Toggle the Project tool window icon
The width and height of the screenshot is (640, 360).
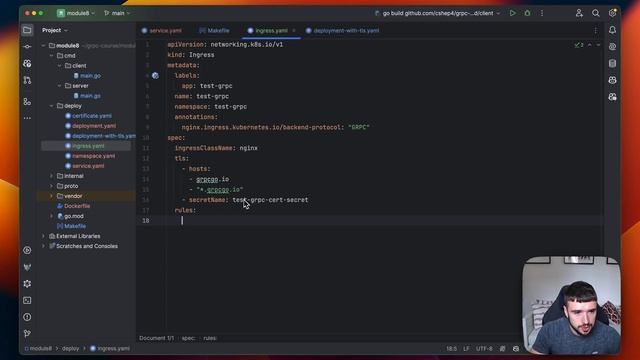[x=27, y=30]
